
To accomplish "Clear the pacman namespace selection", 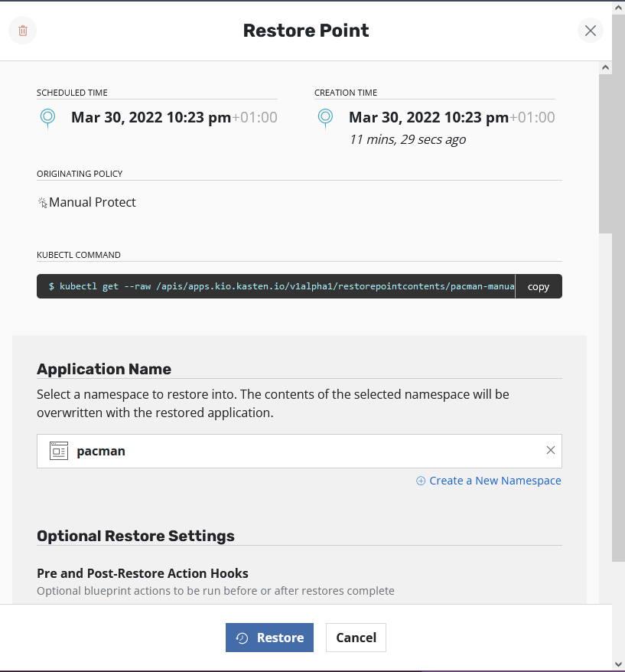I will coord(551,450).
